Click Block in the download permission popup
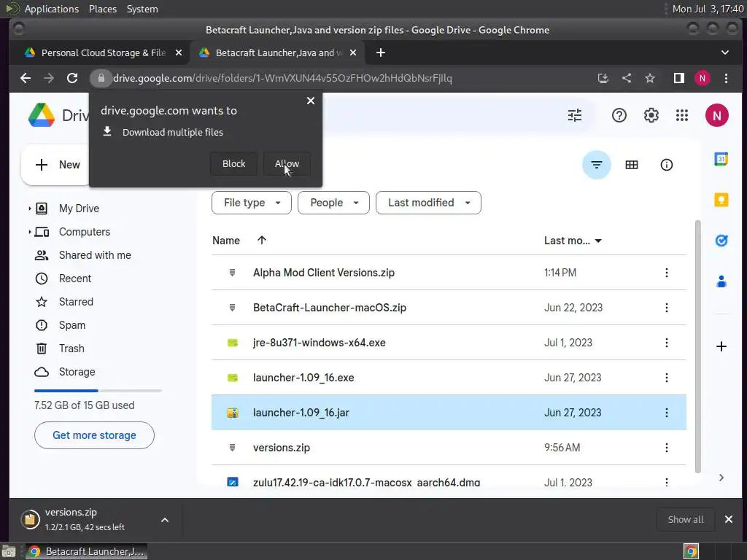This screenshot has width=747, height=560. click(x=234, y=164)
